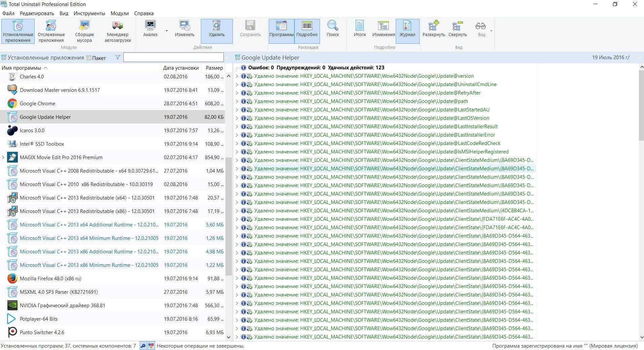Viewport: 644px width, 350px height.
Task: Open the Installed Applications module
Action: click(18, 31)
